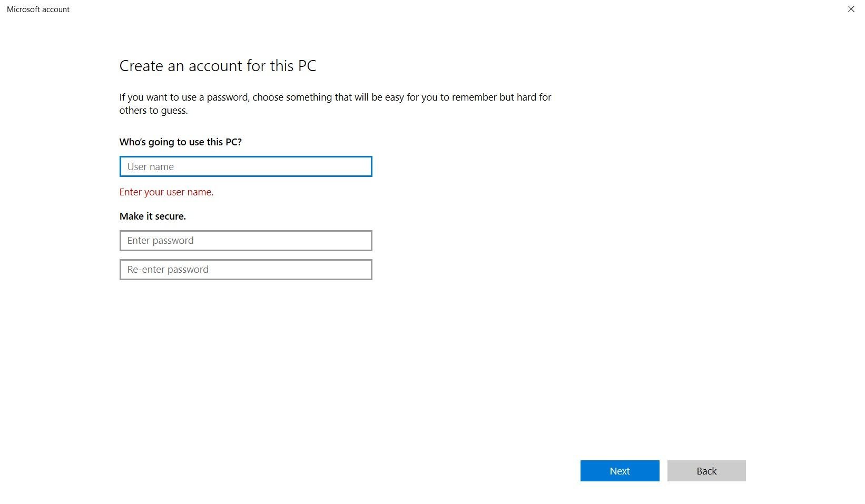
Task: Click the red "Enter your user name." error
Action: 166,192
